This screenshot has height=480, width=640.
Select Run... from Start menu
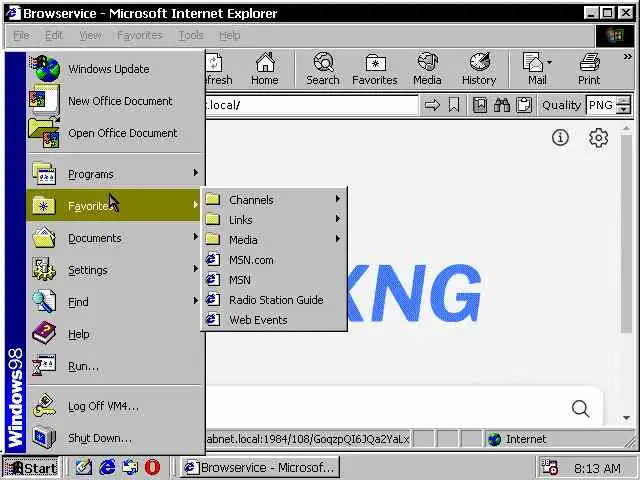pos(115,366)
